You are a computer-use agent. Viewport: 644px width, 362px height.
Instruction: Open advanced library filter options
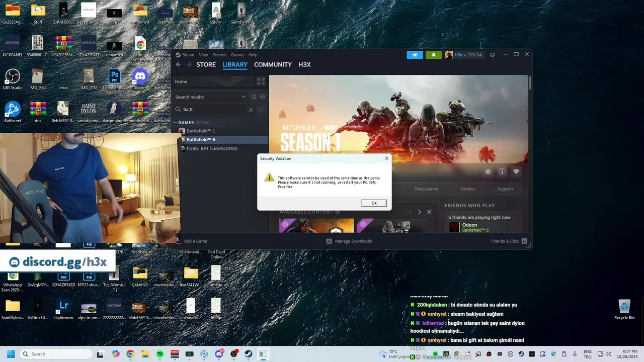[x=261, y=109]
